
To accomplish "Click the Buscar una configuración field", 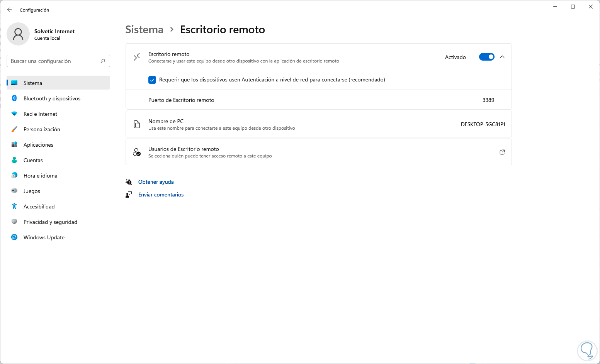I will pos(54,61).
